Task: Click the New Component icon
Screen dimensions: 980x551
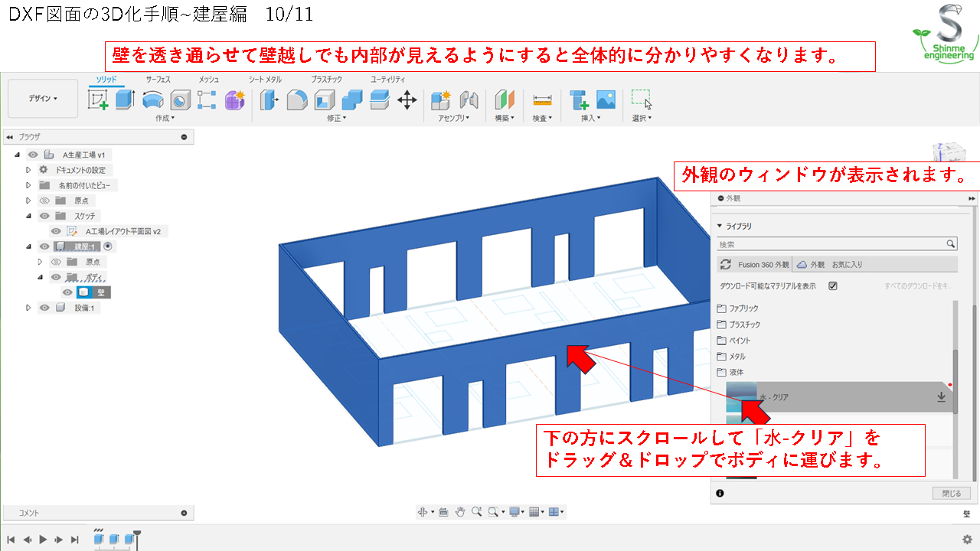Action: 441,100
